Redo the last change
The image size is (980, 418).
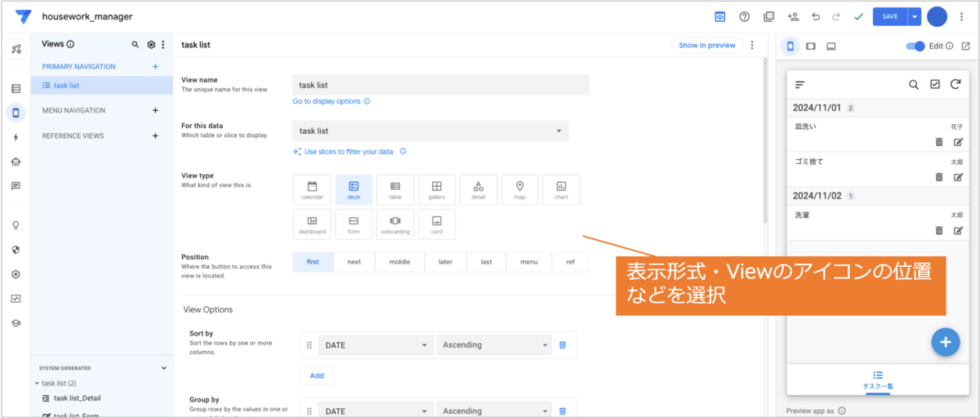click(835, 16)
